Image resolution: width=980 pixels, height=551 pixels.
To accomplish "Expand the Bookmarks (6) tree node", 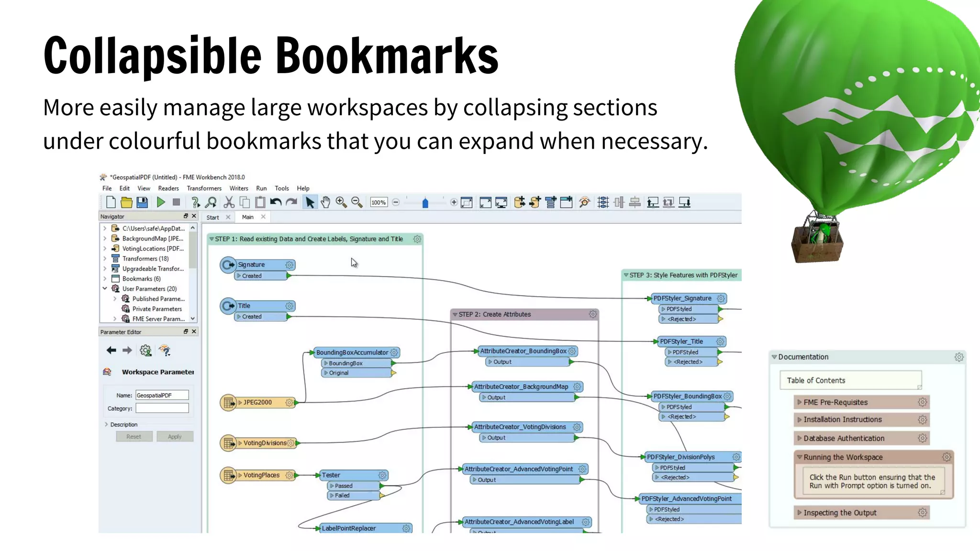I will click(x=105, y=278).
